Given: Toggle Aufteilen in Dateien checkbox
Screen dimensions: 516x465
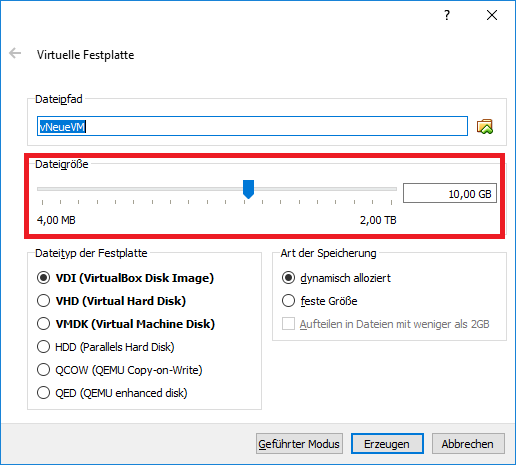Looking at the screenshot, I should point(288,324).
